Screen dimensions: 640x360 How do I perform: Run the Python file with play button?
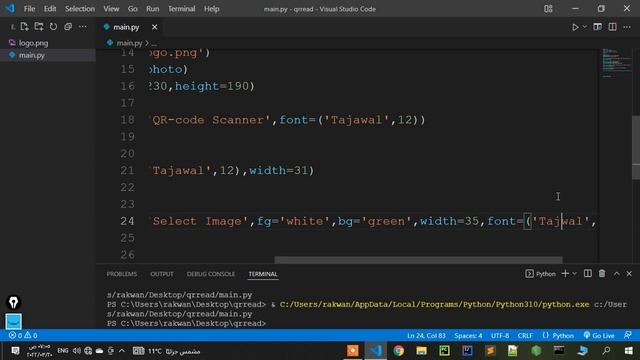[575, 27]
